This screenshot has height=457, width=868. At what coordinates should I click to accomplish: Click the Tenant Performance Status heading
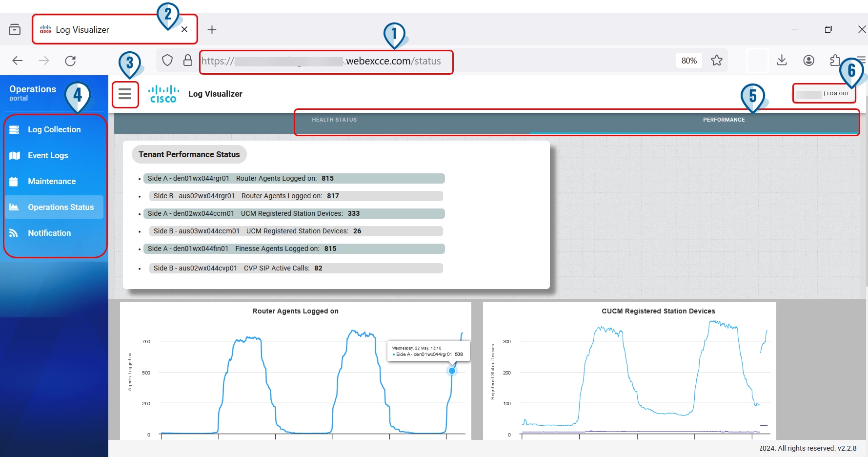tap(189, 154)
